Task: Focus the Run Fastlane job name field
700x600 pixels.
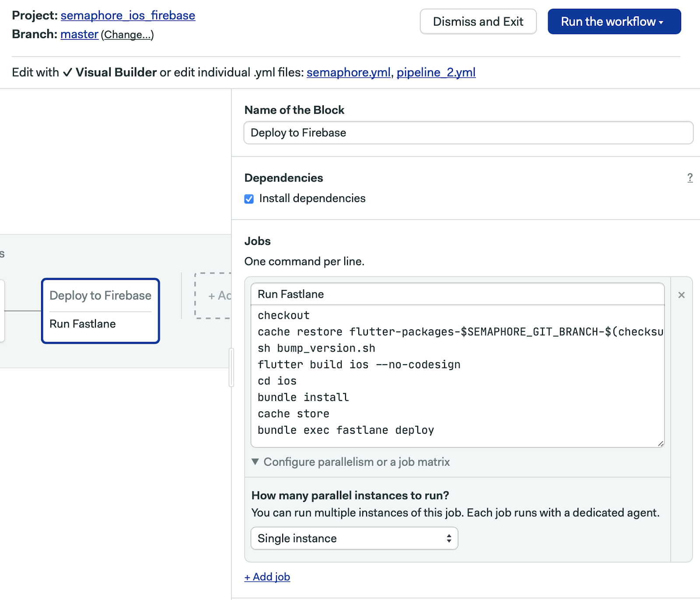Action: [458, 294]
